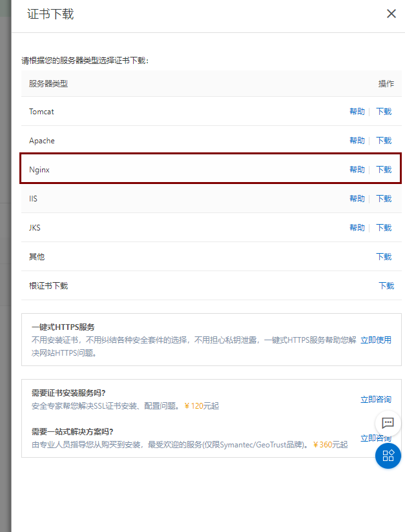
Task: Click 立即使用 for one-click HTTPS service
Action: coord(375,340)
